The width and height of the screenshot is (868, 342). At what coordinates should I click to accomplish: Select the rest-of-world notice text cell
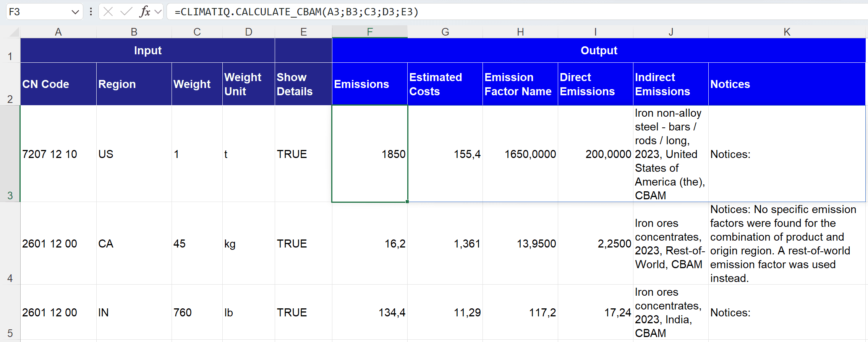(x=787, y=243)
